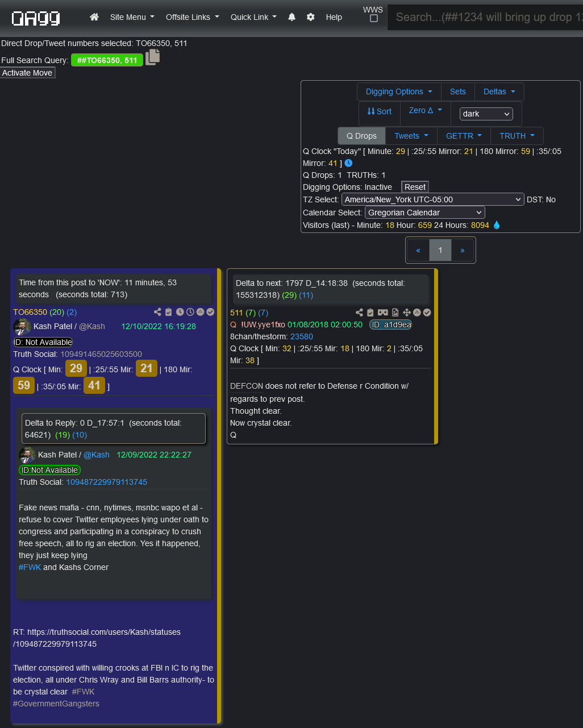Open the Tweets tab dropdown
Image resolution: width=583 pixels, height=728 pixels.
pyautogui.click(x=411, y=136)
